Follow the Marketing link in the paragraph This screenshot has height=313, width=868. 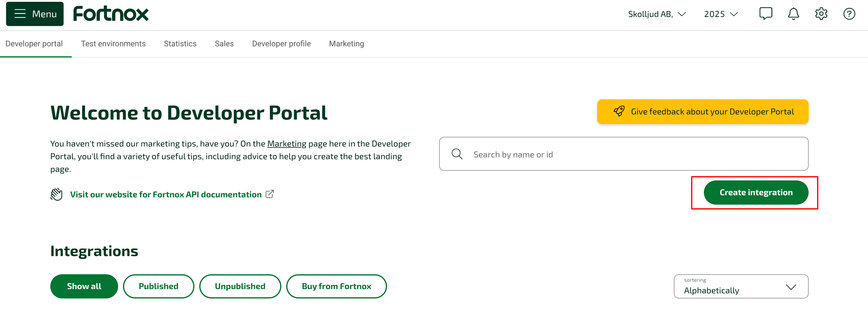pos(287,144)
